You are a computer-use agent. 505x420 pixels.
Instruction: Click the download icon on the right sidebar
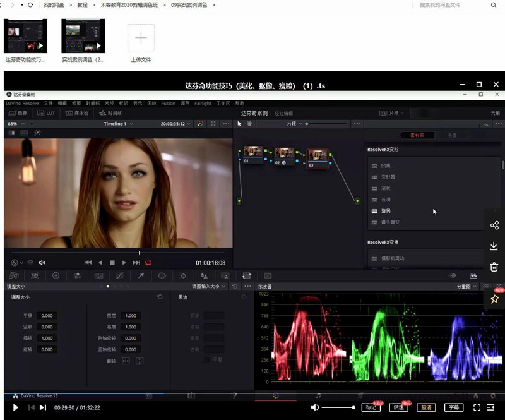pyautogui.click(x=494, y=246)
